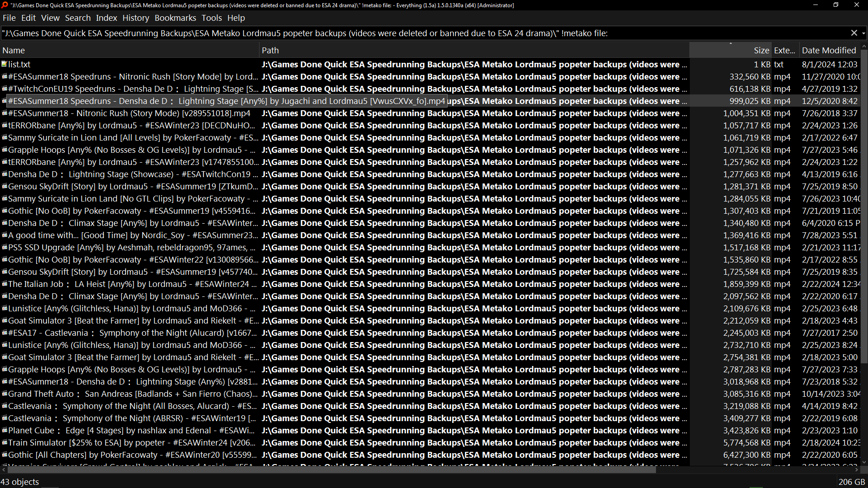The height and width of the screenshot is (488, 868).
Task: Click the path cell of list.txt row
Action: [x=474, y=64]
